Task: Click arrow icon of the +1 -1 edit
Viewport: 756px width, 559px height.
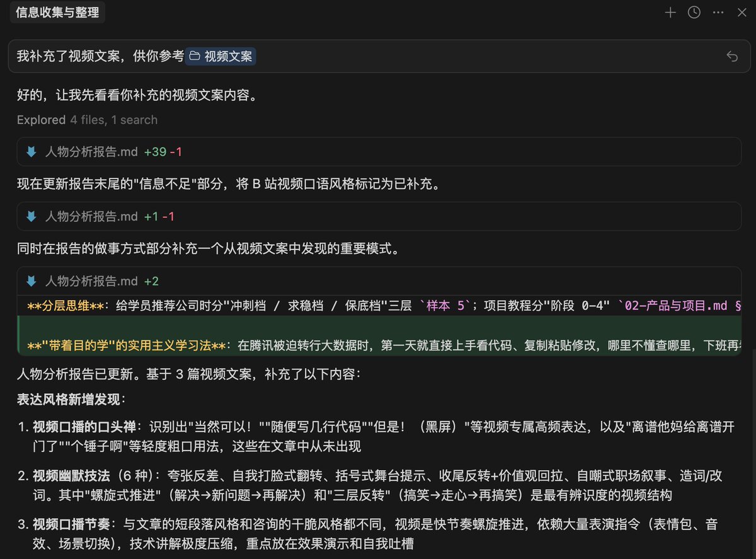Action: click(x=31, y=217)
